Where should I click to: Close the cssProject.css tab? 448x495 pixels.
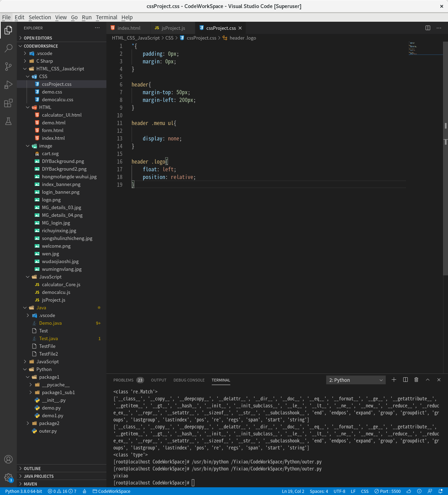240,28
